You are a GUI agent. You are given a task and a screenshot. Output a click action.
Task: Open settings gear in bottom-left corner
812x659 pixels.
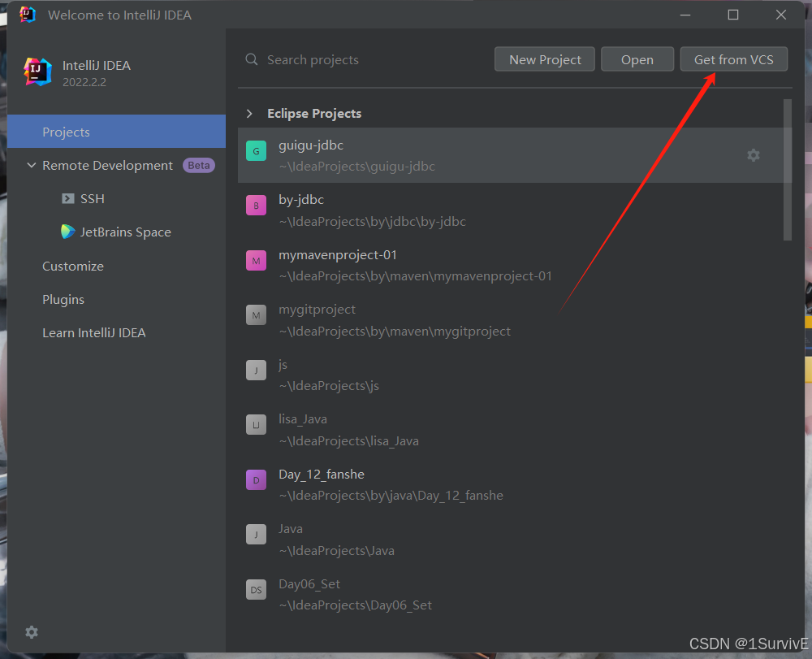point(32,632)
